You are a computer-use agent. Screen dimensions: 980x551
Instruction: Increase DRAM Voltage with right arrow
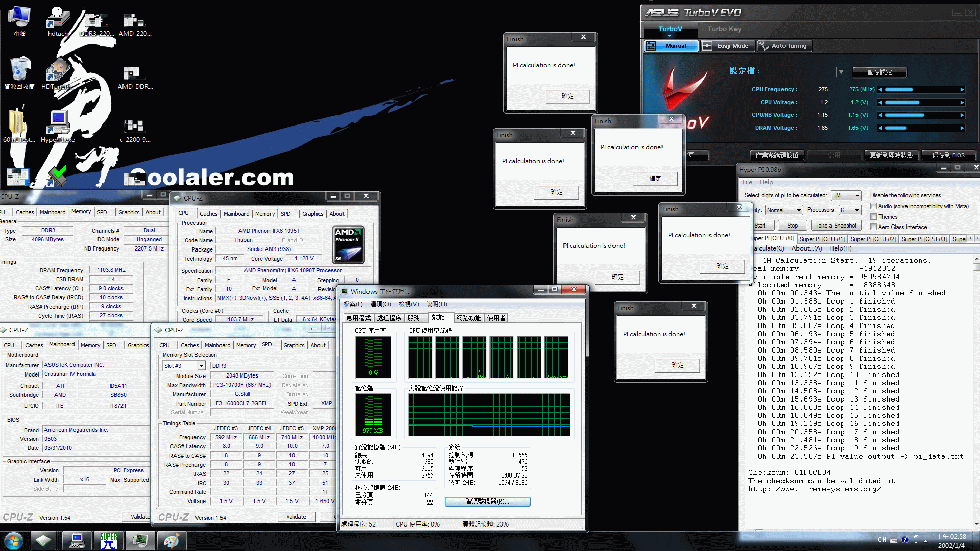click(962, 128)
